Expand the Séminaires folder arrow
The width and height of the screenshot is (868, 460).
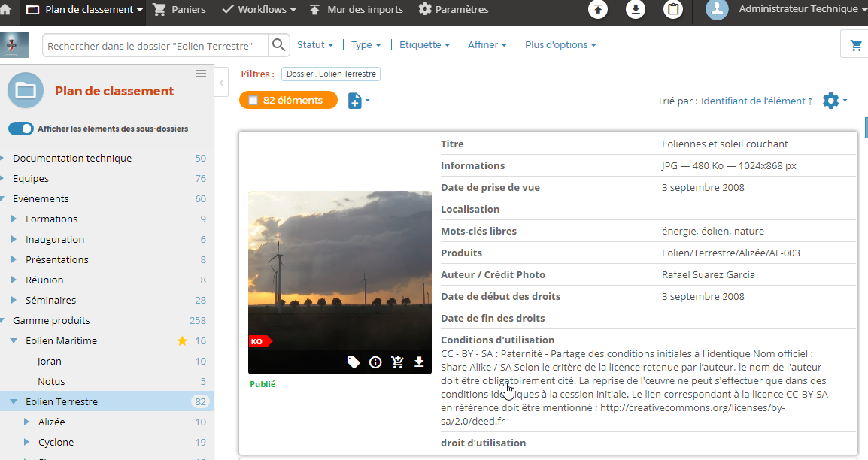(14, 300)
